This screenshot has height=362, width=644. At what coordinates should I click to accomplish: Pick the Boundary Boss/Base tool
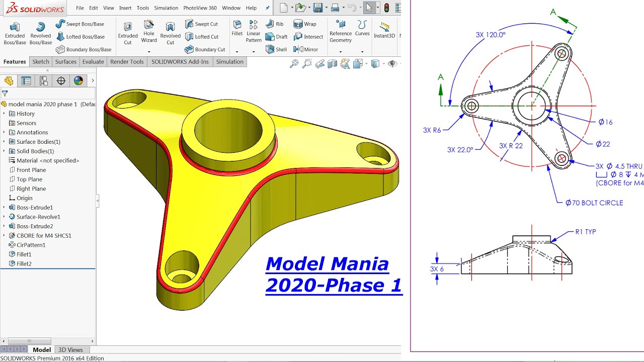coord(84,49)
